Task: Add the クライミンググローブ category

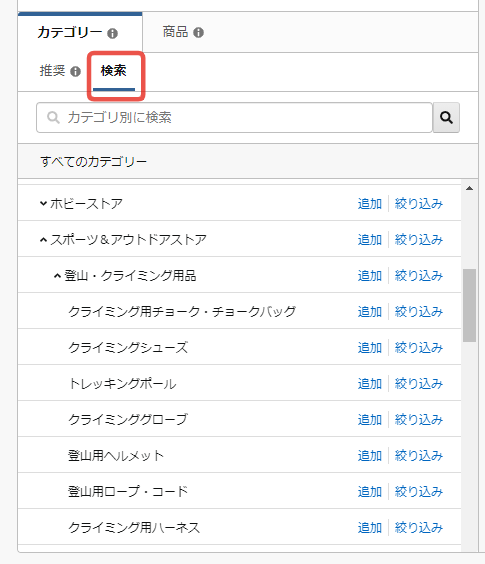Action: [370, 420]
